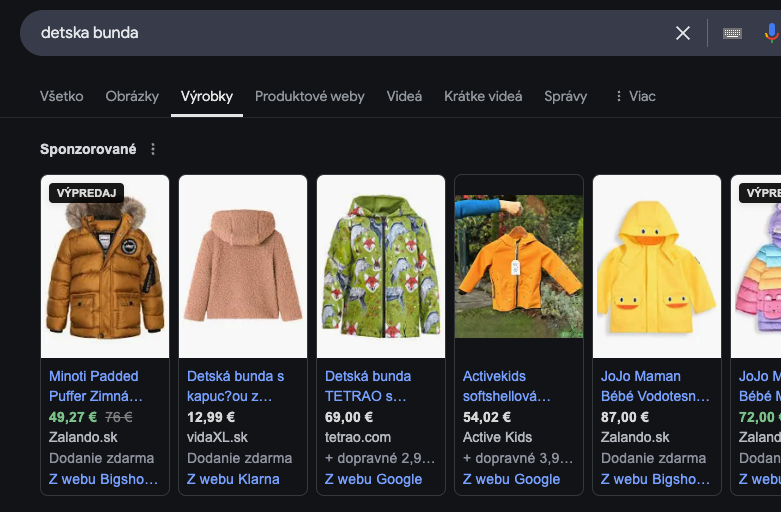Click 'Z webu Google' under TETRAO jacket

(x=374, y=479)
